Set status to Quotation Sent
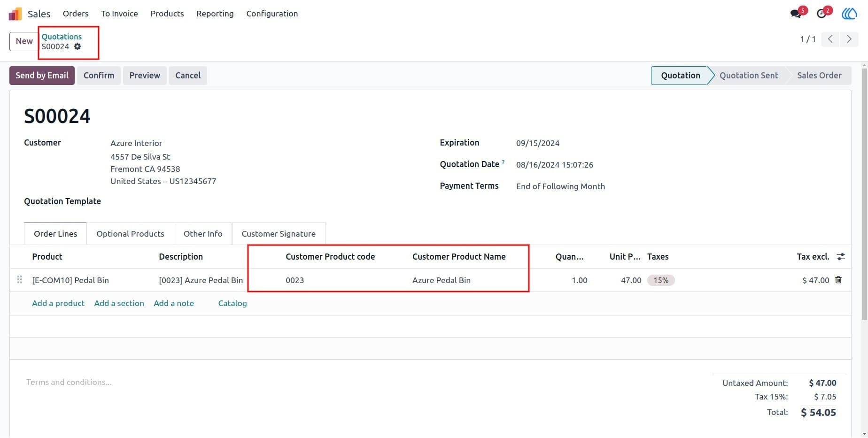Screen dimensions: 868x438 [x=749, y=76]
